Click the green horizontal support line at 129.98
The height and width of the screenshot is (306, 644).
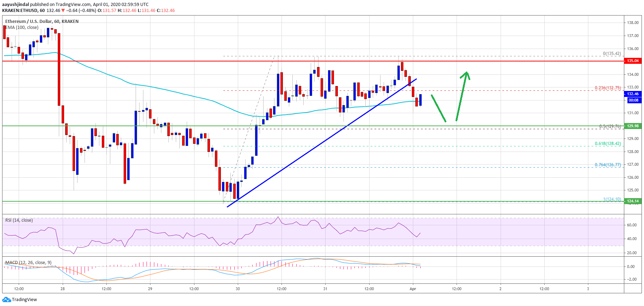click(x=313, y=126)
